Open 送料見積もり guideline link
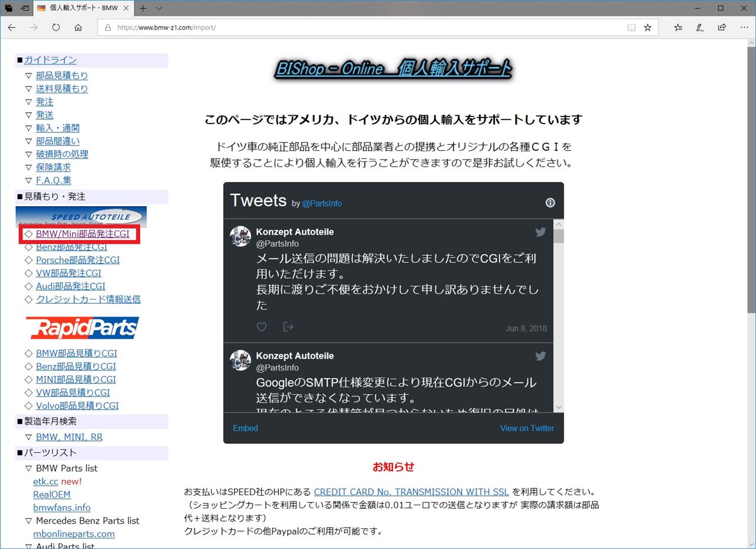Viewport: 756px width, 549px height. click(62, 89)
